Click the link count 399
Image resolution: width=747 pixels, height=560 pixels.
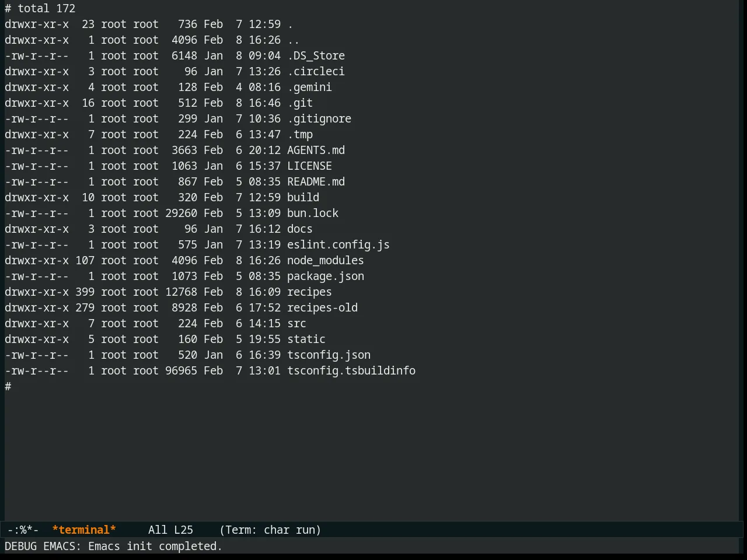(85, 292)
